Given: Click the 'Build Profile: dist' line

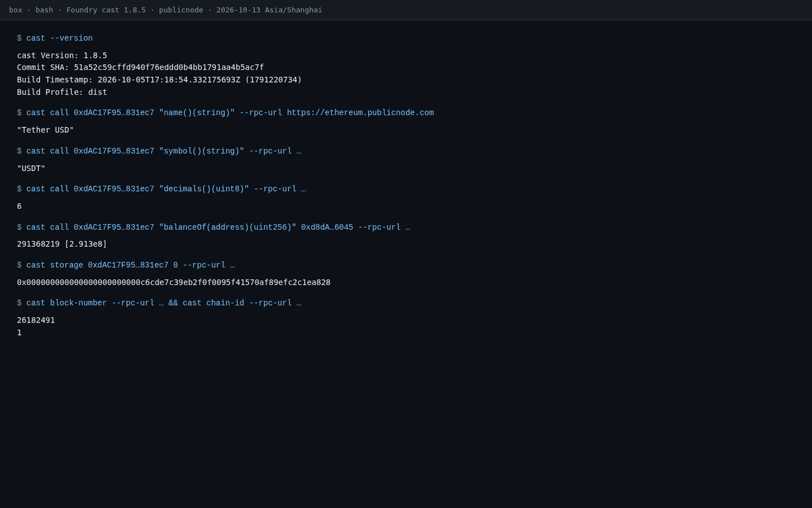Looking at the screenshot, I should click(62, 92).
